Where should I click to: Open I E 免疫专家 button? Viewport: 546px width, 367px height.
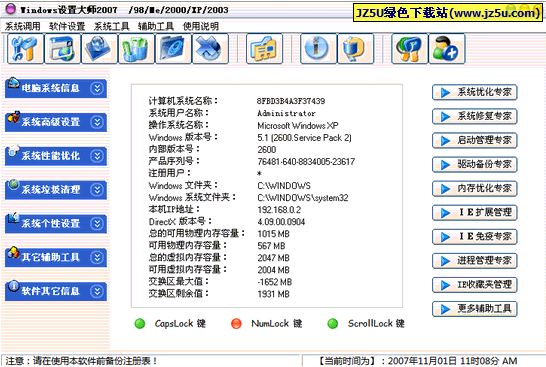[x=475, y=236]
